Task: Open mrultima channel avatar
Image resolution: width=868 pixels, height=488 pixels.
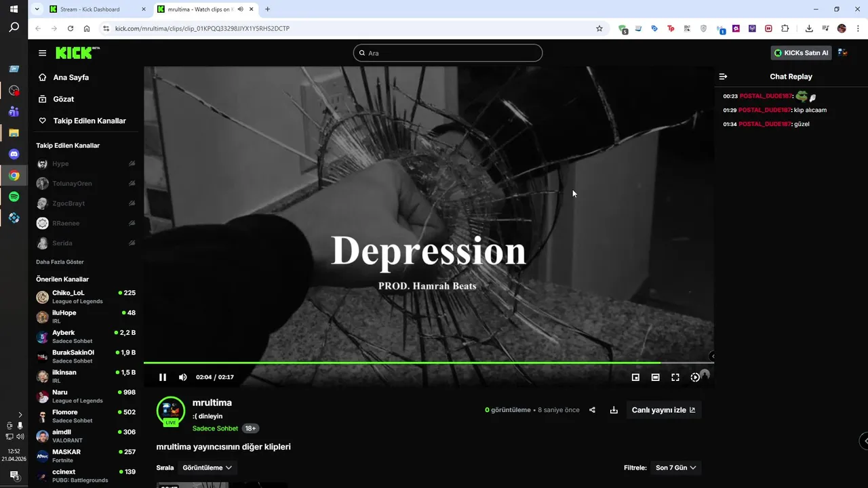Action: point(171,411)
